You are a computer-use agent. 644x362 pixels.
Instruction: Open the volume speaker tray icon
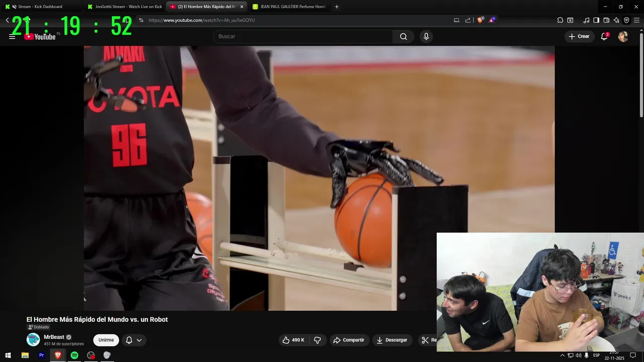point(578,355)
